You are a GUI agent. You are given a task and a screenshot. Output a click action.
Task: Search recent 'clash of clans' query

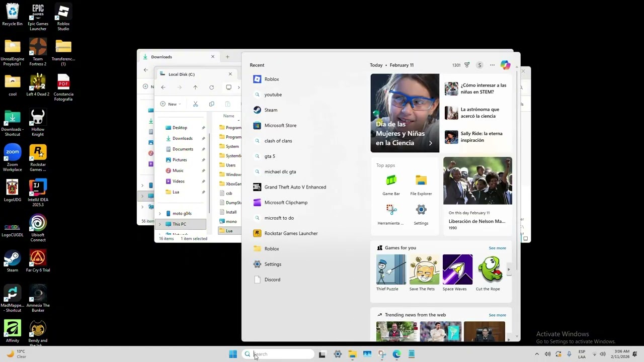278,141
